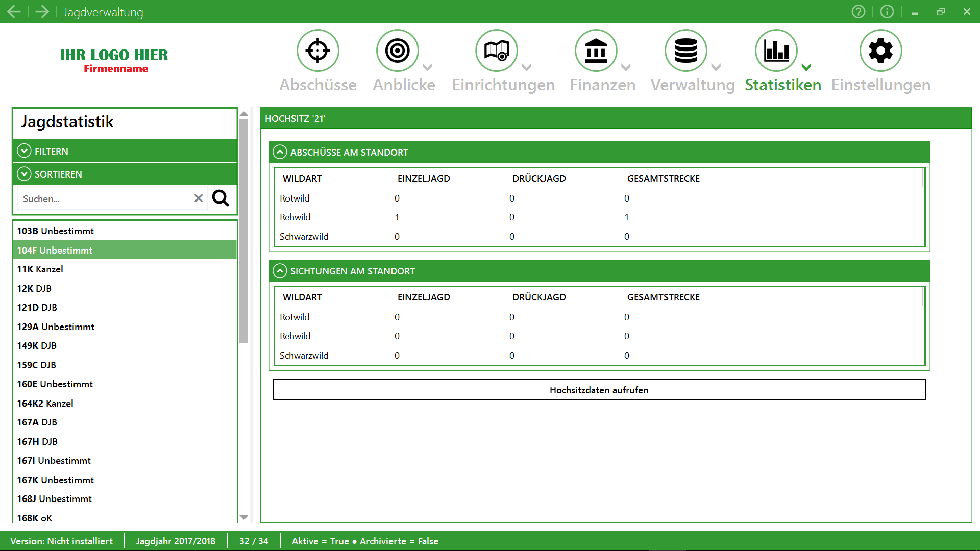Open Verwaltung database icon
980x551 pixels.
[685, 51]
